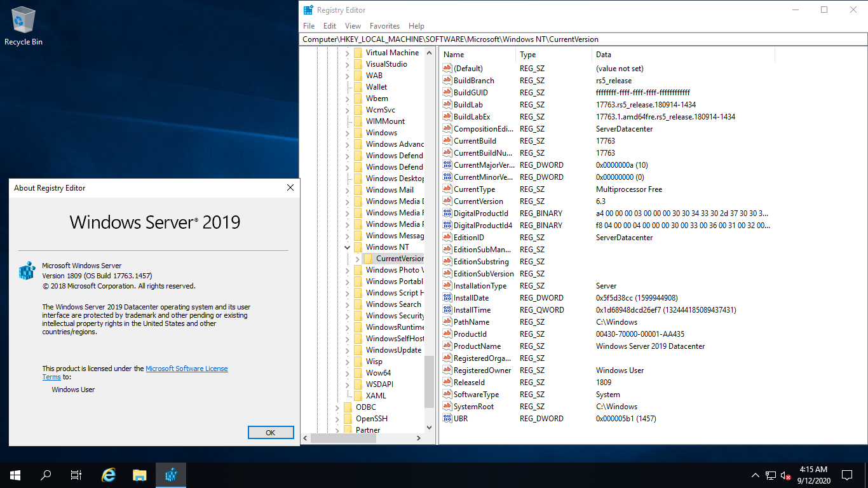Screen dimensions: 868x488
Task: Open the Edit menu
Action: (x=330, y=26)
